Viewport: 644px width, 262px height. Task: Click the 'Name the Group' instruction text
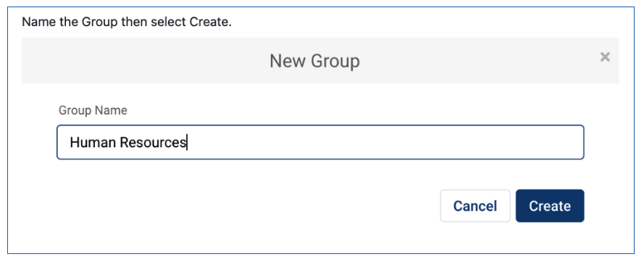[x=70, y=22]
